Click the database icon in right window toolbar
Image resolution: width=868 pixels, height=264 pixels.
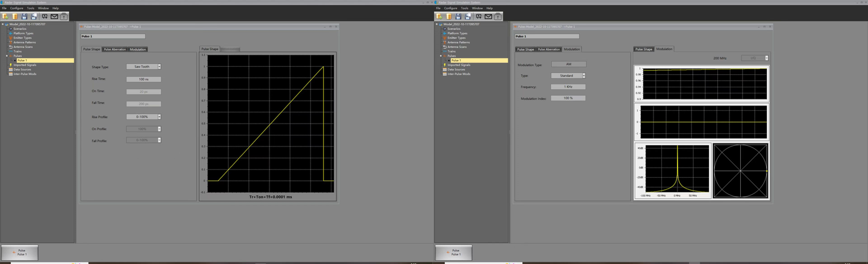coord(448,16)
